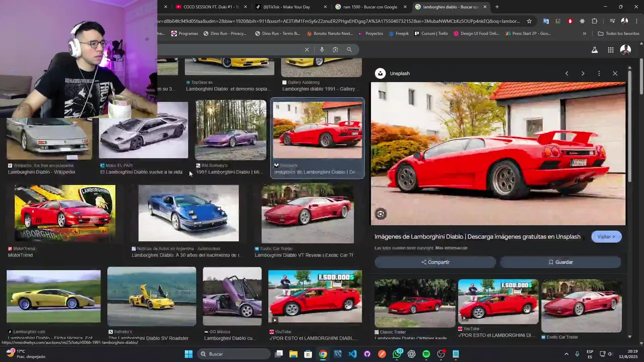Click the magnifier search icon
644x362 pixels.
point(349,49)
